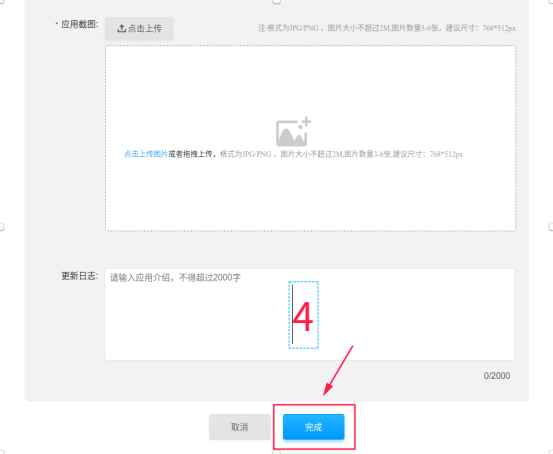
Task: Select the red number 4 annotation
Action: click(303, 316)
